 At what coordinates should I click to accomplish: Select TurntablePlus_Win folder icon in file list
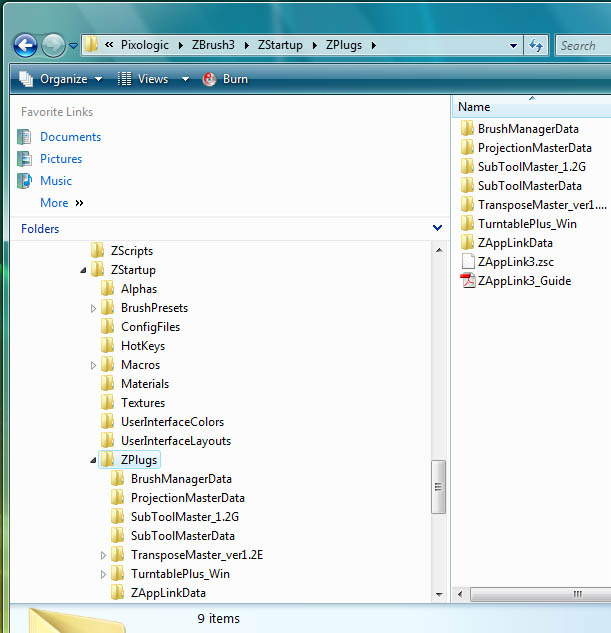(467, 223)
